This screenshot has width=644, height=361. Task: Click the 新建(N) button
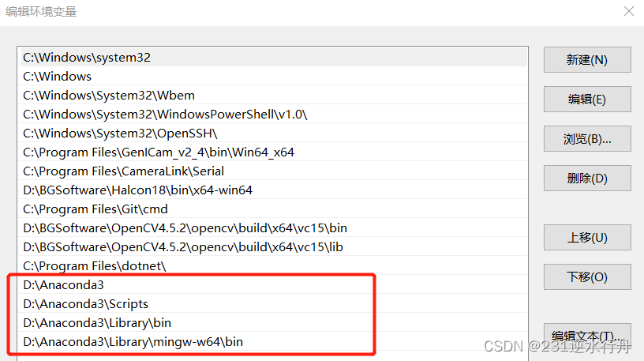[587, 59]
